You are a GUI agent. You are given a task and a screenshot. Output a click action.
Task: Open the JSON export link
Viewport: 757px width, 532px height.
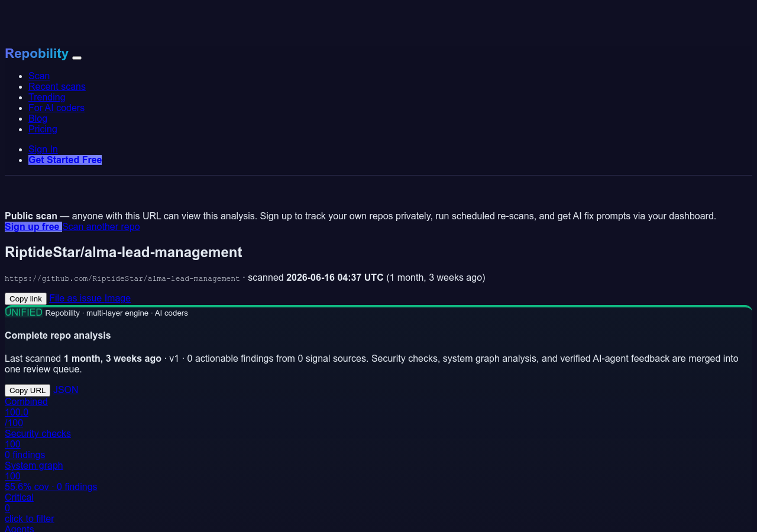coord(66,390)
